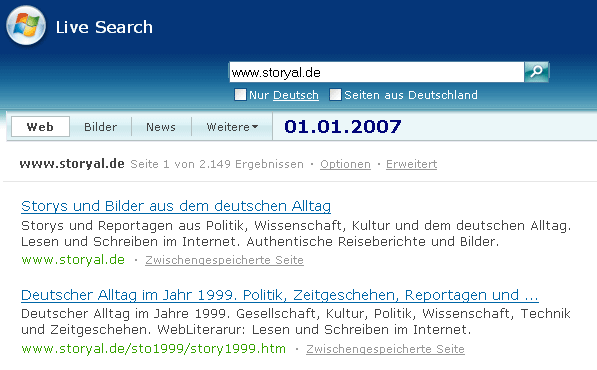The width and height of the screenshot is (597, 370).
Task: Tick the 'Nur Deutsch' checkbox
Action: tap(240, 94)
